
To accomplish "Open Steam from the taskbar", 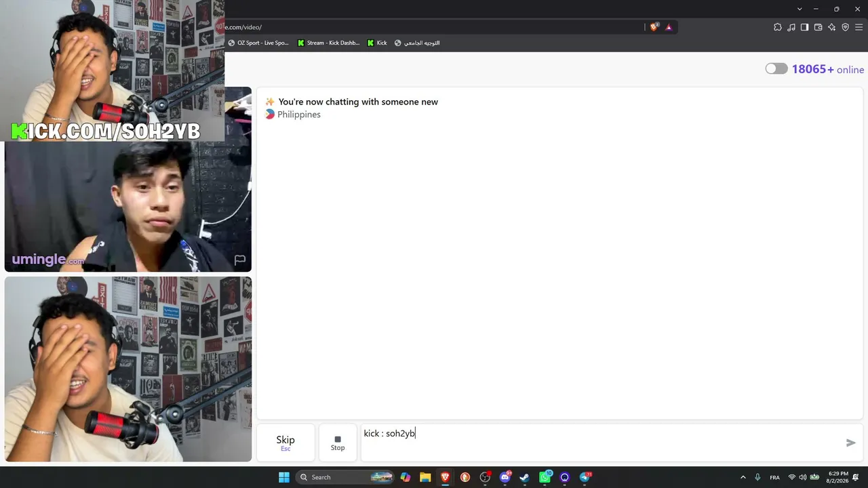I will pos(524,477).
